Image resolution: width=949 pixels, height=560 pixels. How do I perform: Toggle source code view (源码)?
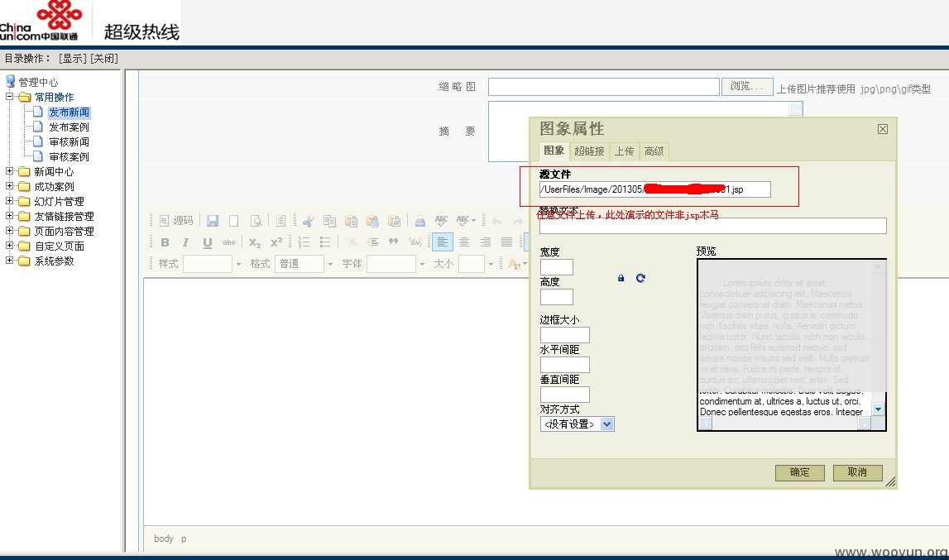176,221
